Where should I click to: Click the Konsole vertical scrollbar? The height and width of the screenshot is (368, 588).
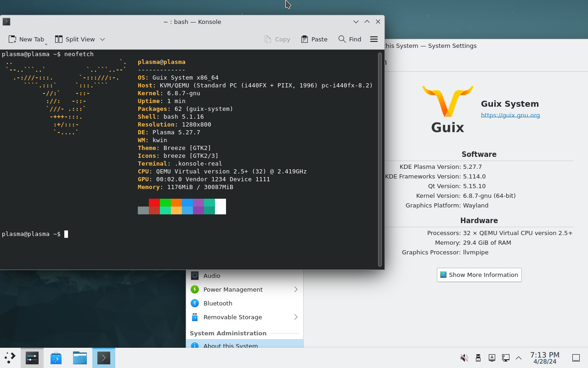click(x=380, y=159)
